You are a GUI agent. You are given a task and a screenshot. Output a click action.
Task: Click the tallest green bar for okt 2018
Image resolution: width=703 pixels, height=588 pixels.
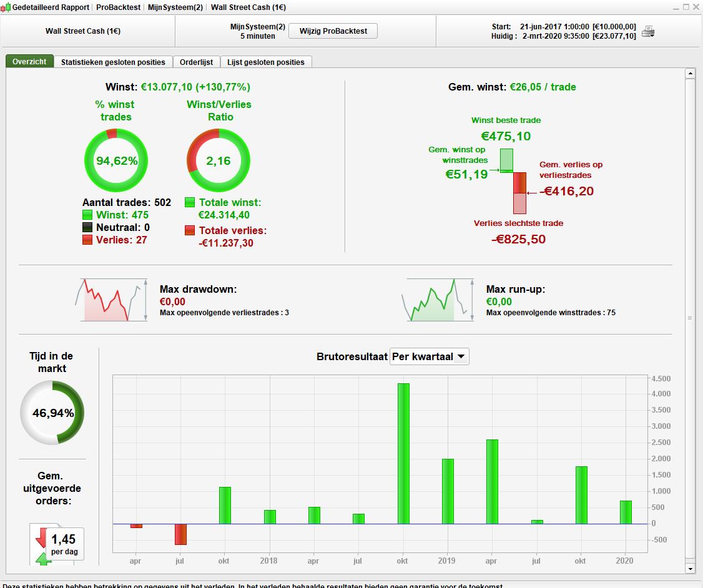coord(403,454)
